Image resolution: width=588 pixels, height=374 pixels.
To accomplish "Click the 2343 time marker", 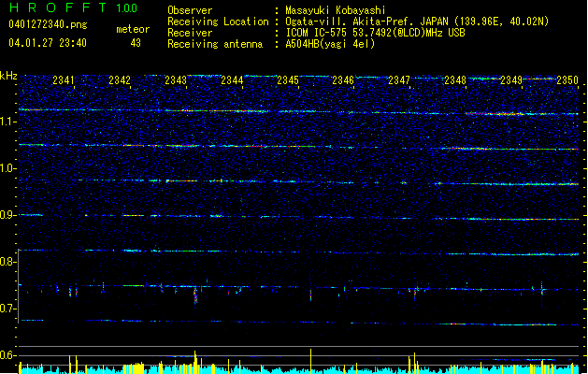I will click(176, 79).
